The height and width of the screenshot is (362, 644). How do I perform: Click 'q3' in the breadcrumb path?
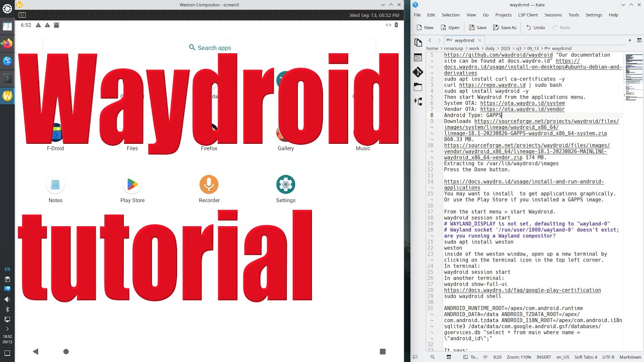519,49
